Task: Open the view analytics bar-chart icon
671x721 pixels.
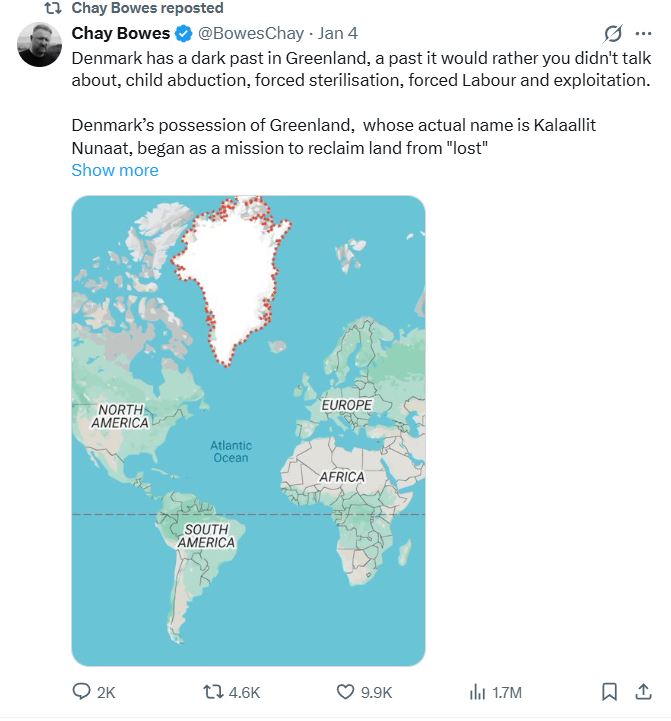Action: click(x=477, y=692)
